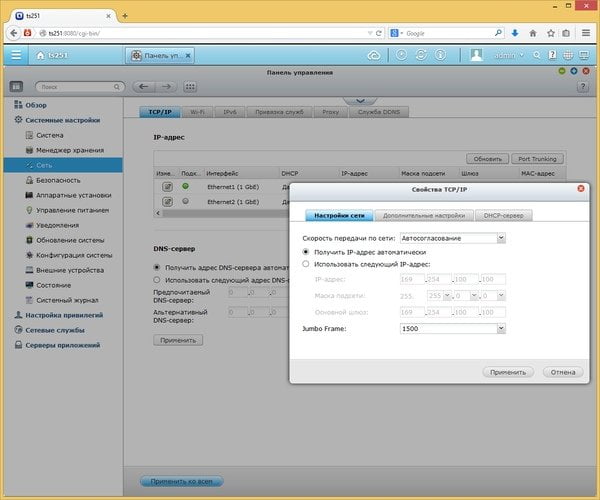Click the myQNAPcloud cloud icon

pos(374,55)
